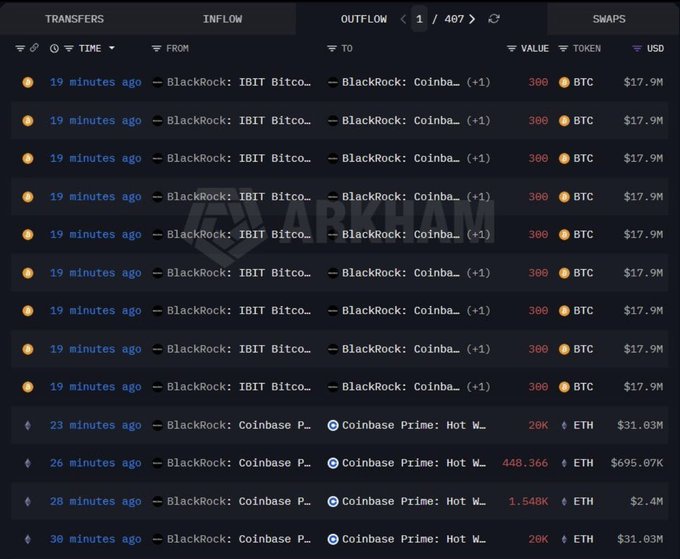Toggle the clock time format icon
Viewport: 680px width, 559px height.
tap(54, 49)
